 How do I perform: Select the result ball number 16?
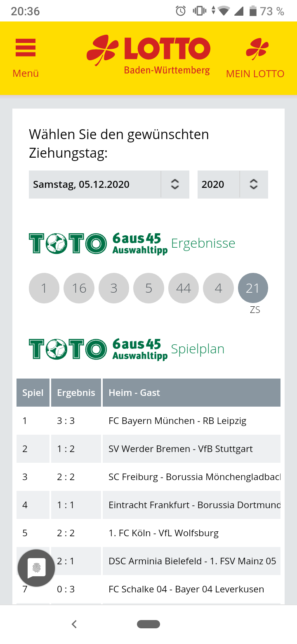[x=79, y=288]
